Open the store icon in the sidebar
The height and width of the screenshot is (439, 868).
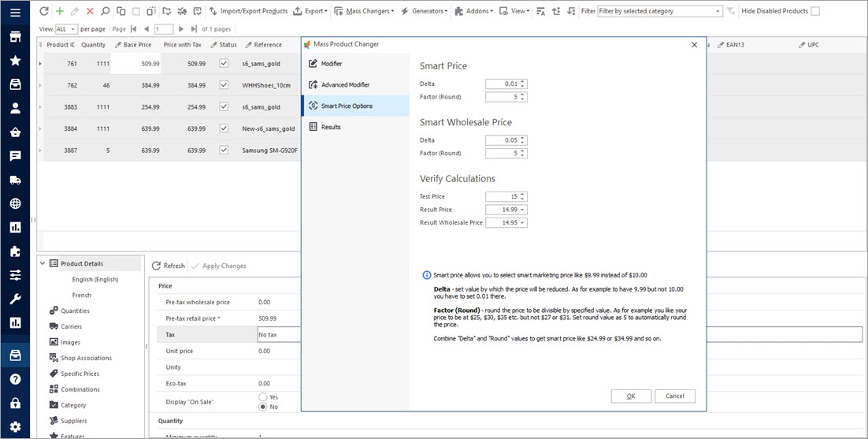[x=16, y=36]
